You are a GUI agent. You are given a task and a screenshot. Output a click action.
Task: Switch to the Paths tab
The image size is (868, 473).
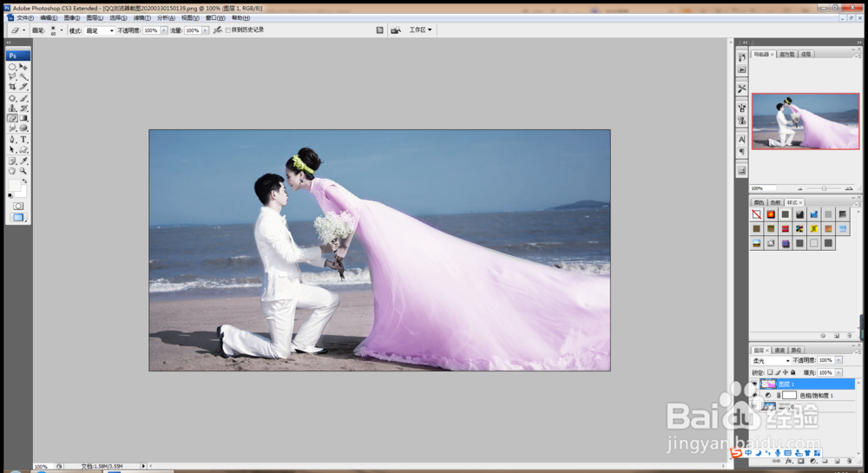point(796,350)
